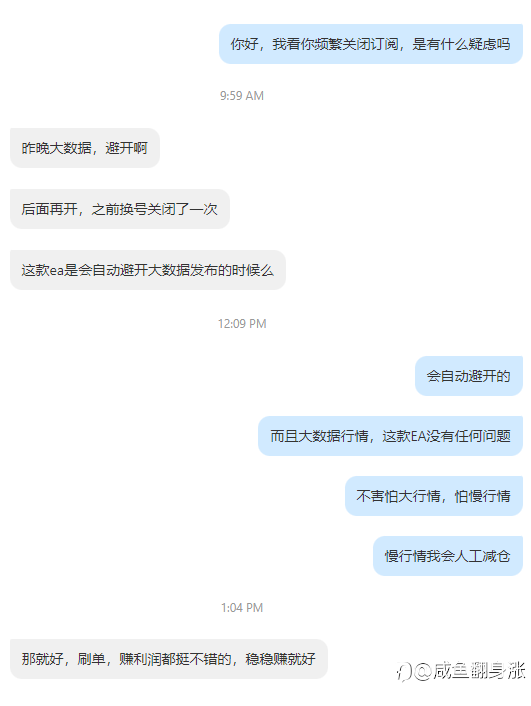Click the Xueqiu watermark logo icon
This screenshot has width=531, height=706.
click(404, 672)
